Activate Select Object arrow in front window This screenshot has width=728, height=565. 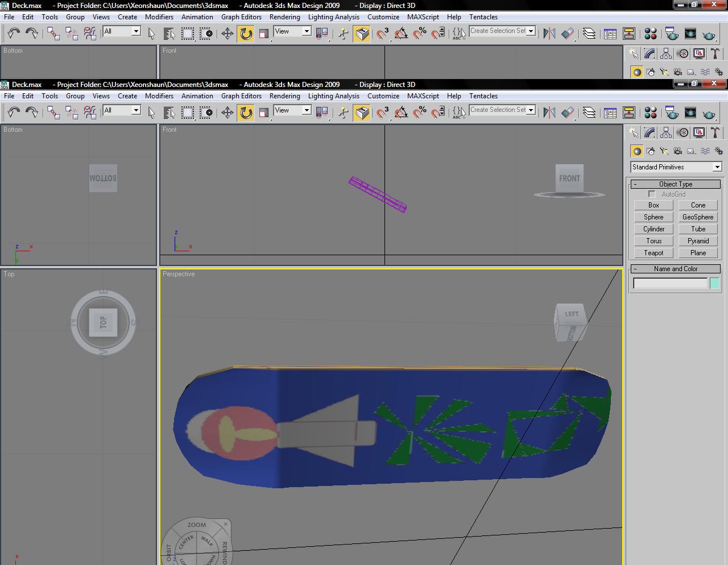click(x=151, y=113)
